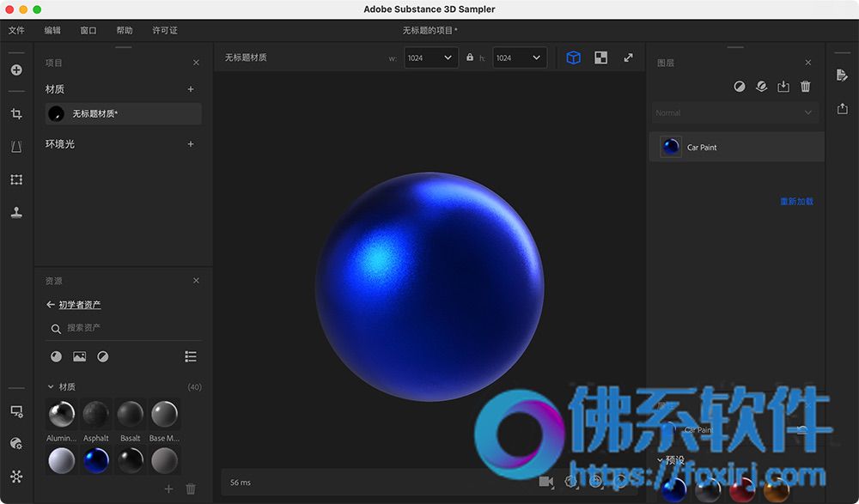The width and height of the screenshot is (859, 504).
Task: Filter assets by filters half-circle icon
Action: coord(103,356)
